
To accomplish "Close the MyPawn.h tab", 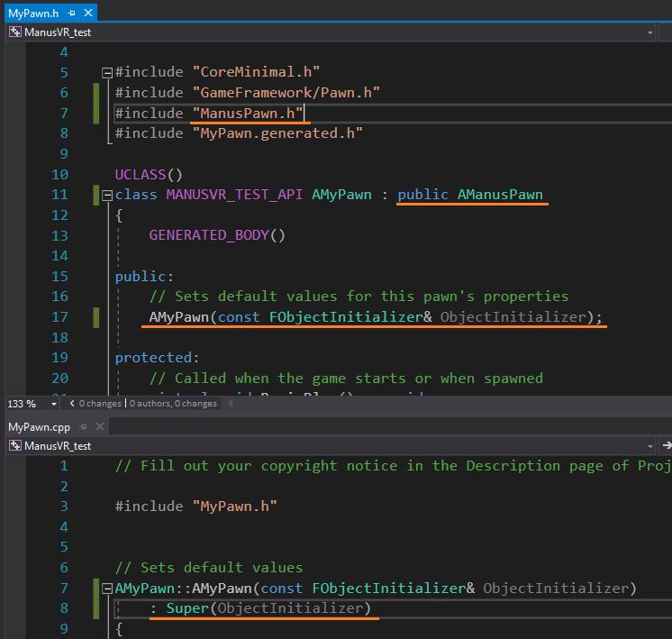I will pyautogui.click(x=88, y=13).
